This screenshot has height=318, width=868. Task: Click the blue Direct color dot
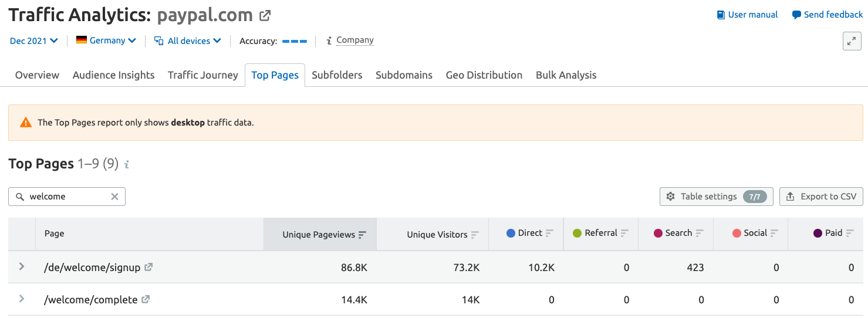tap(511, 233)
